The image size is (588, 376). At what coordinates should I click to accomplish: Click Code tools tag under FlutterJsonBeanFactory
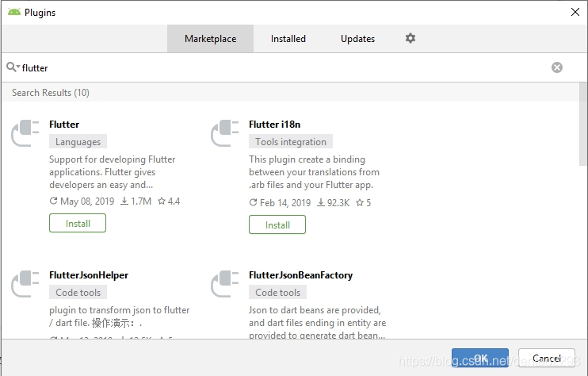pyautogui.click(x=277, y=293)
